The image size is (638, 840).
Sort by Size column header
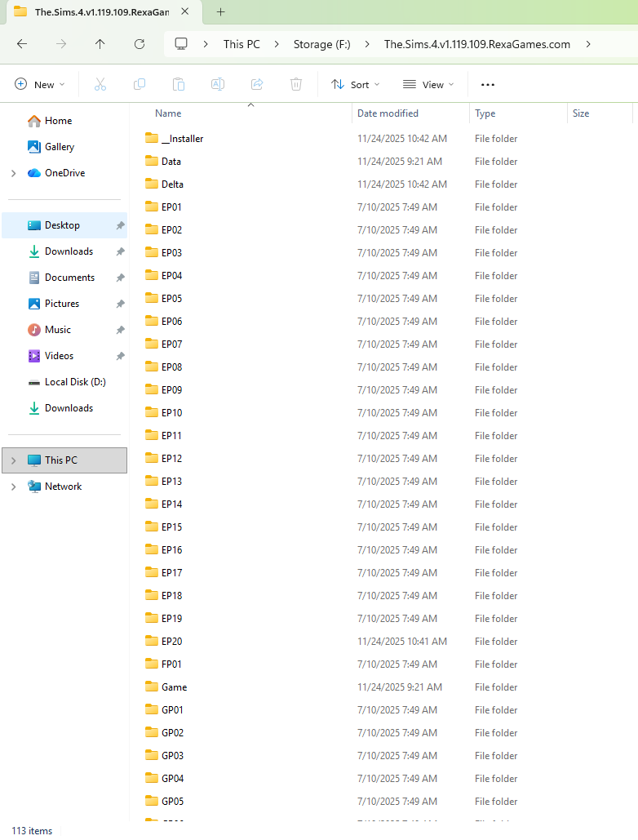(x=581, y=113)
